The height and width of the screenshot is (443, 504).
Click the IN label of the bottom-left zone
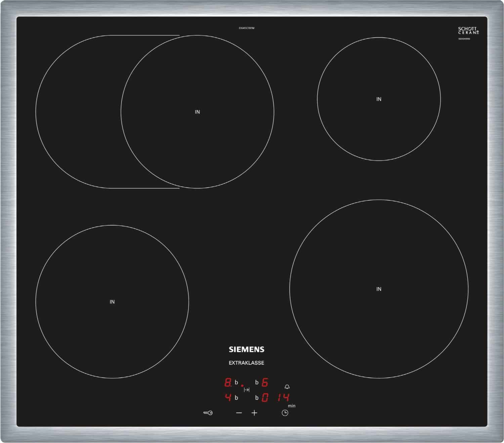coord(112,302)
